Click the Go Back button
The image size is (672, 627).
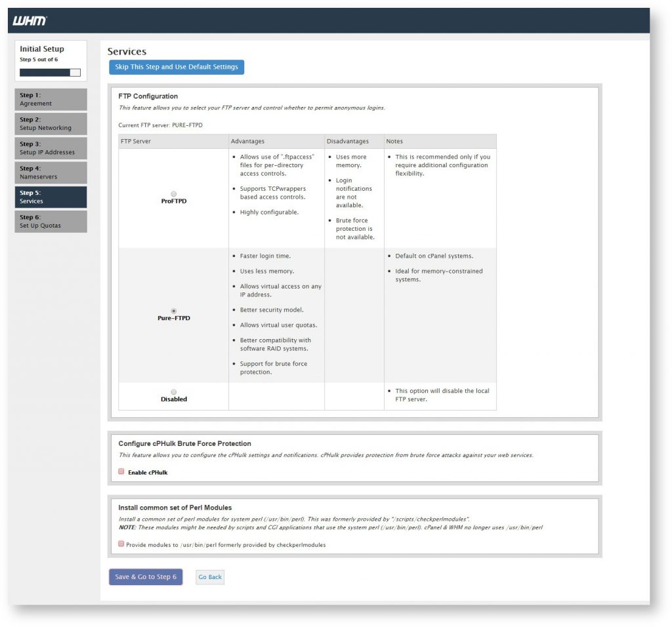tap(209, 576)
